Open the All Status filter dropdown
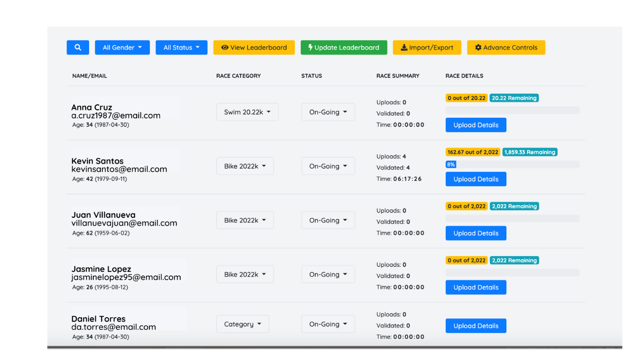The width and height of the screenshot is (644, 362). tap(182, 48)
